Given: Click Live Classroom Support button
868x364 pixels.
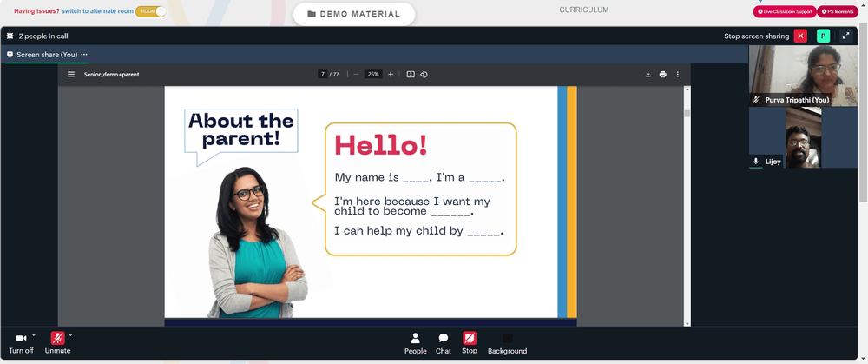Looking at the screenshot, I should pyautogui.click(x=785, y=11).
